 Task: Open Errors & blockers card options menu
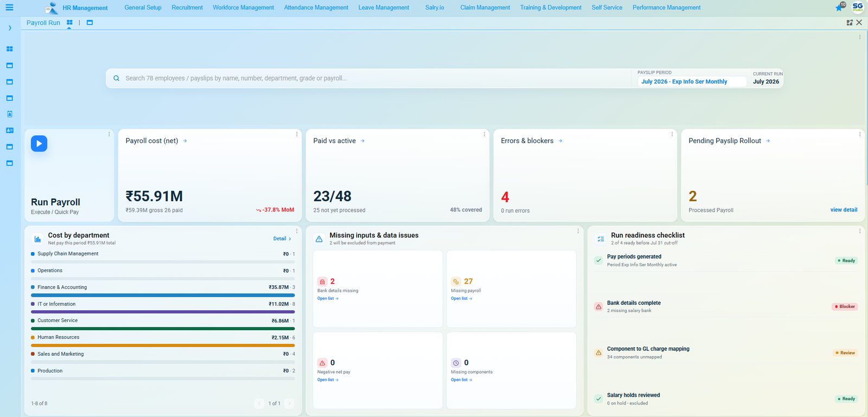tap(672, 134)
